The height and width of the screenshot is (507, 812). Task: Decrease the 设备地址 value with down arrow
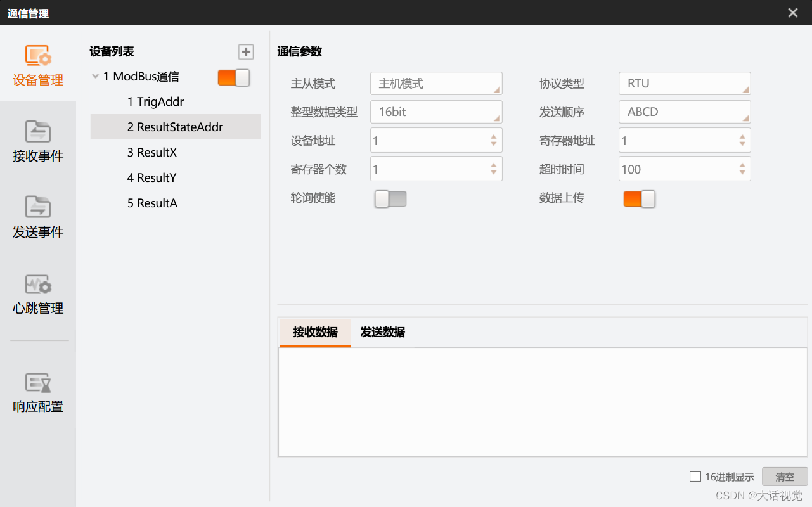click(x=494, y=144)
